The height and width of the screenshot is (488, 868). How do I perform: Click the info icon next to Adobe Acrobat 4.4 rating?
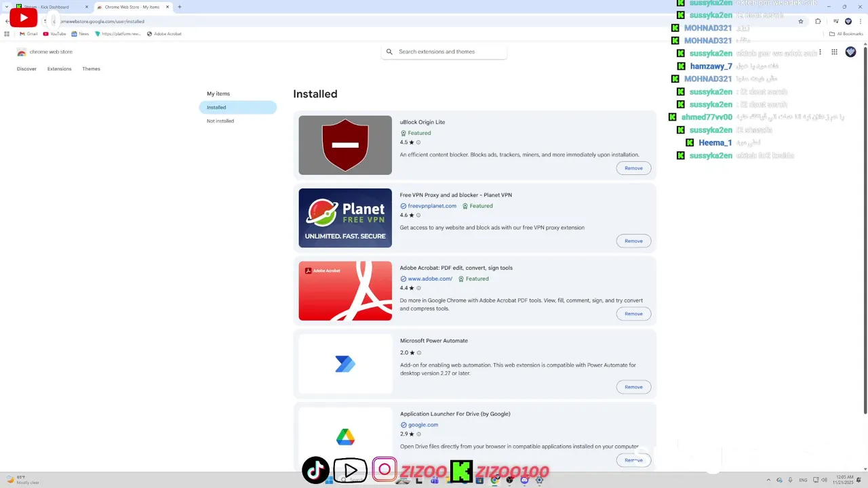pos(418,288)
